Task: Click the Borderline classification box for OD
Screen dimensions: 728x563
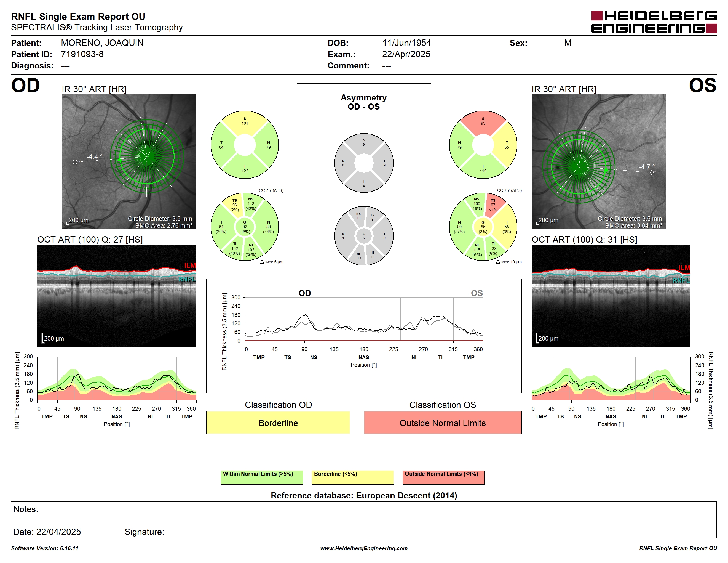Action: [x=278, y=423]
